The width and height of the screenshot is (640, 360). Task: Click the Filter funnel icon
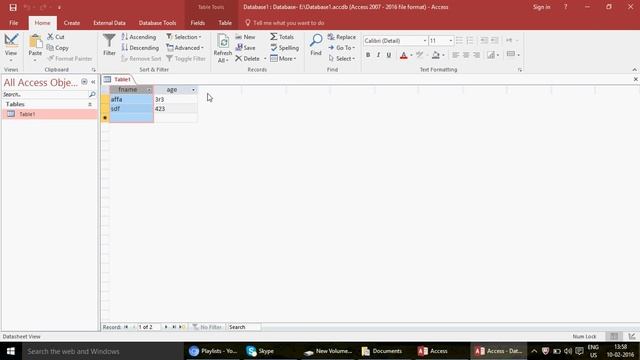click(109, 41)
